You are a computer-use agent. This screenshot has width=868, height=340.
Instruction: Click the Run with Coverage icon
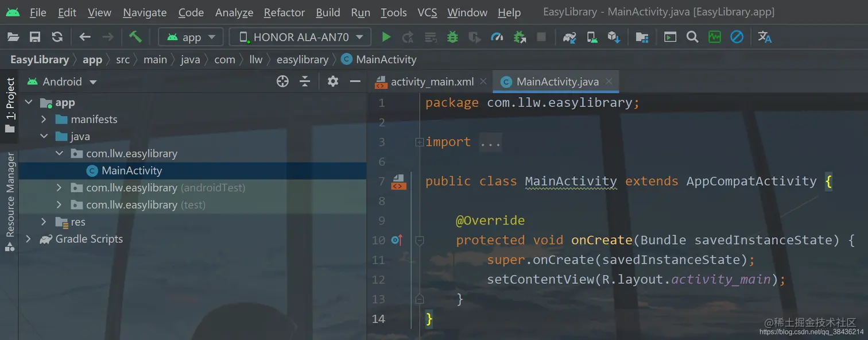(475, 37)
